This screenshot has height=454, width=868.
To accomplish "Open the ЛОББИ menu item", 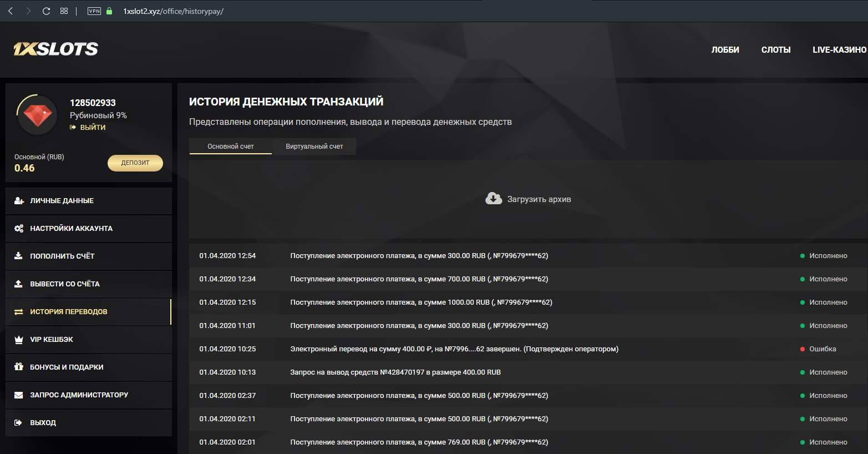I will pos(725,50).
